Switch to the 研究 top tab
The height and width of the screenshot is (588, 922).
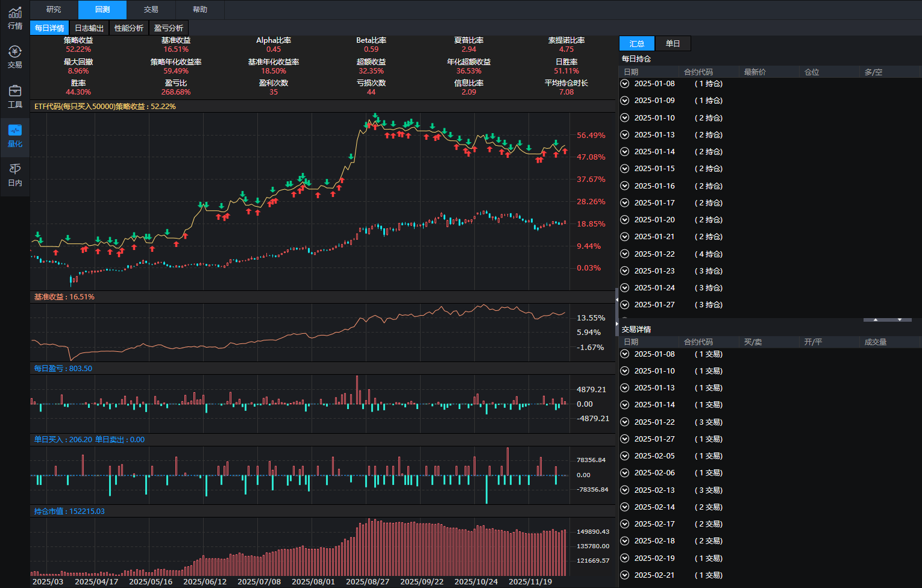pos(54,10)
